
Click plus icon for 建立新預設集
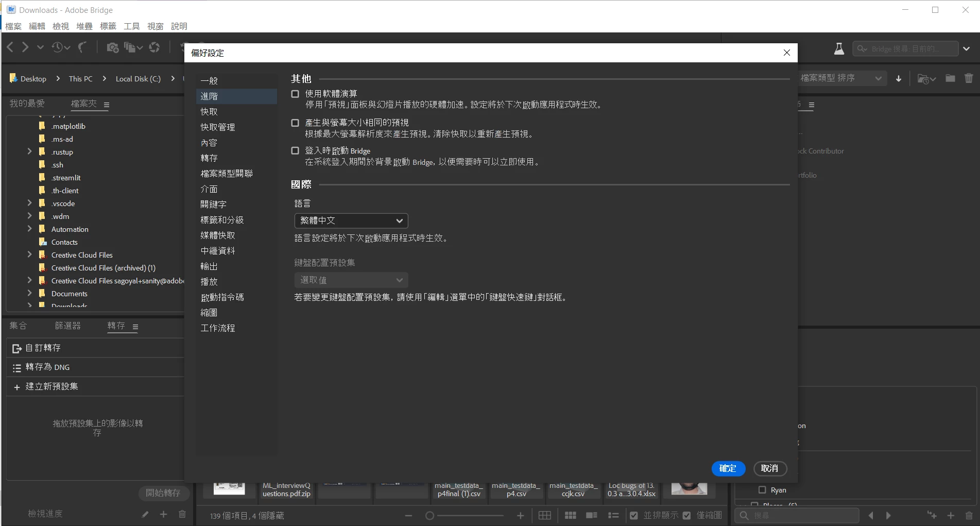[16, 387]
